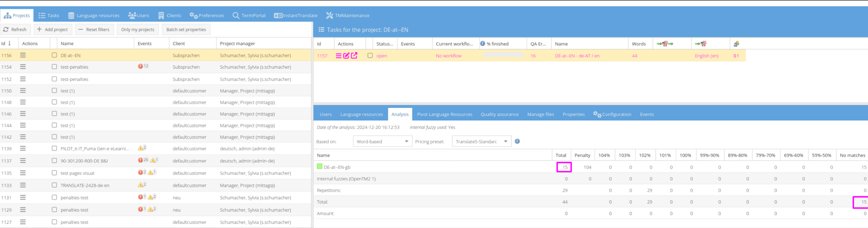The width and height of the screenshot is (868, 228).
Task: Click the info icon in % finished header
Action: click(x=483, y=43)
